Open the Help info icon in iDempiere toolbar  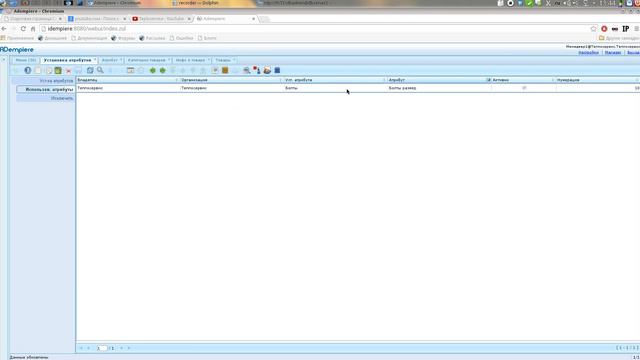(x=28, y=70)
